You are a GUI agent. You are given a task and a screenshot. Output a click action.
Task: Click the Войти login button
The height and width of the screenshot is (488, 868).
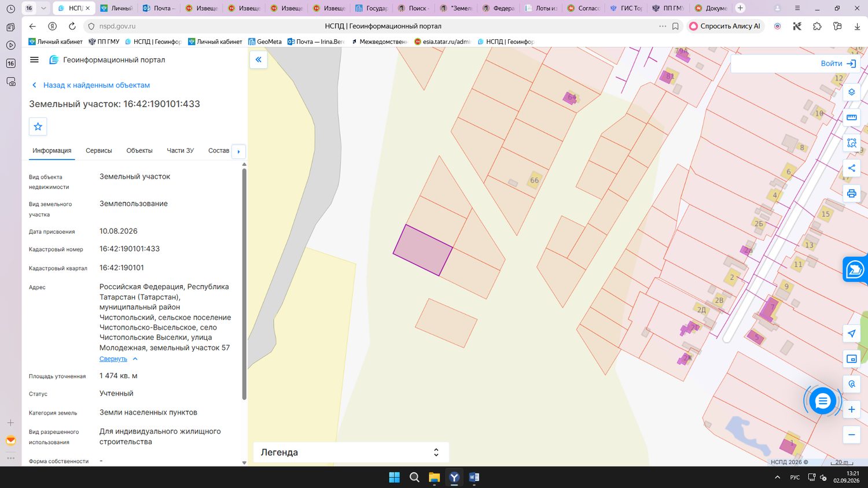point(838,64)
